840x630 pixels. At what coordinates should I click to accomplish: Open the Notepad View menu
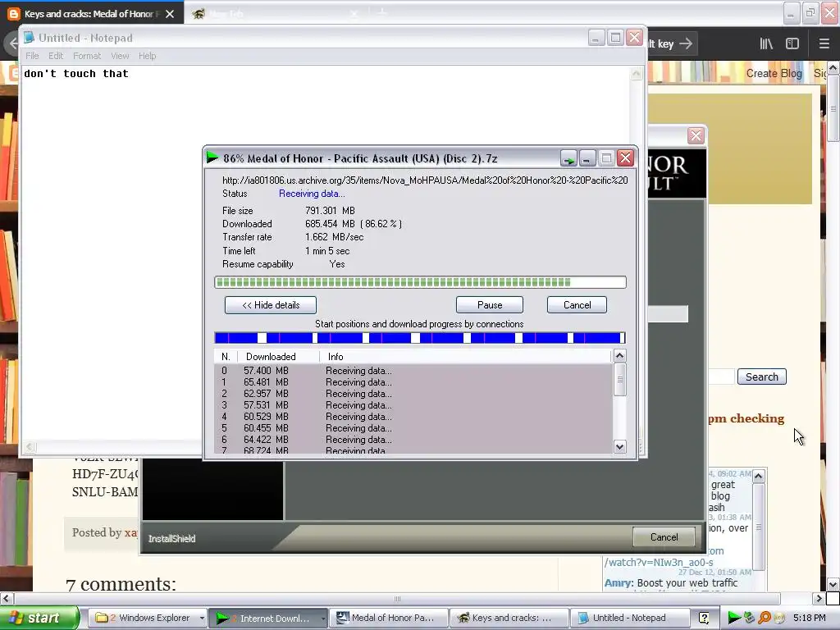[x=120, y=56]
